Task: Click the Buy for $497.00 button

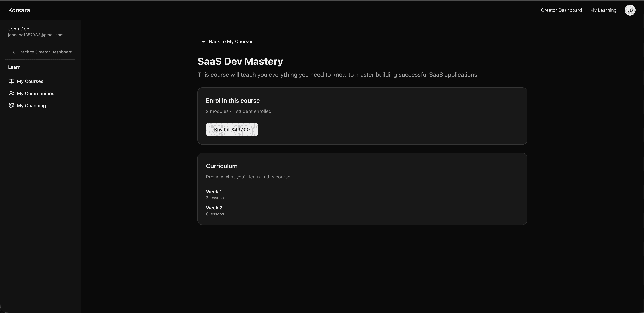Action: (231, 129)
